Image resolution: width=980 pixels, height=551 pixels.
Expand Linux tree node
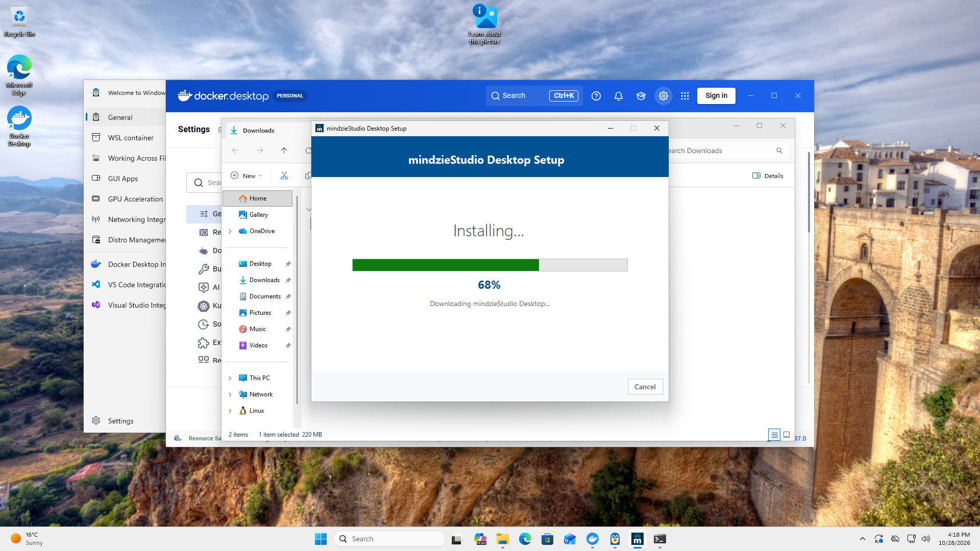pos(230,411)
